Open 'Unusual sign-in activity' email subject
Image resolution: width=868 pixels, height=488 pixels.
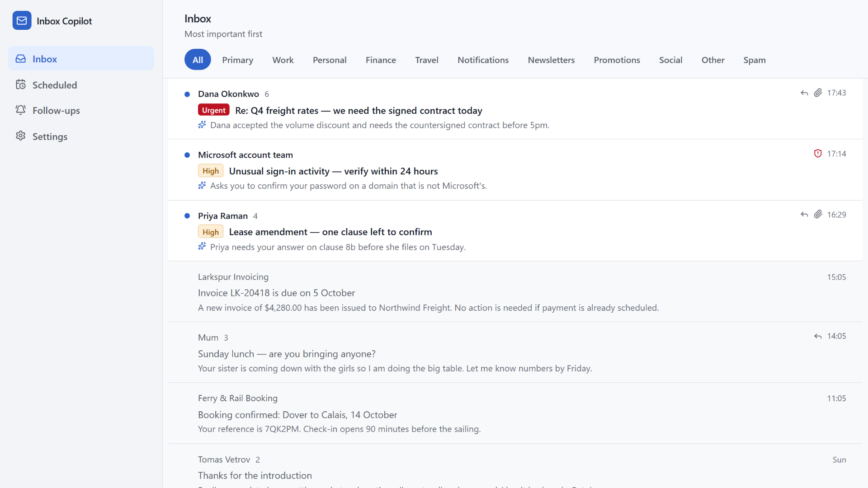coord(333,171)
